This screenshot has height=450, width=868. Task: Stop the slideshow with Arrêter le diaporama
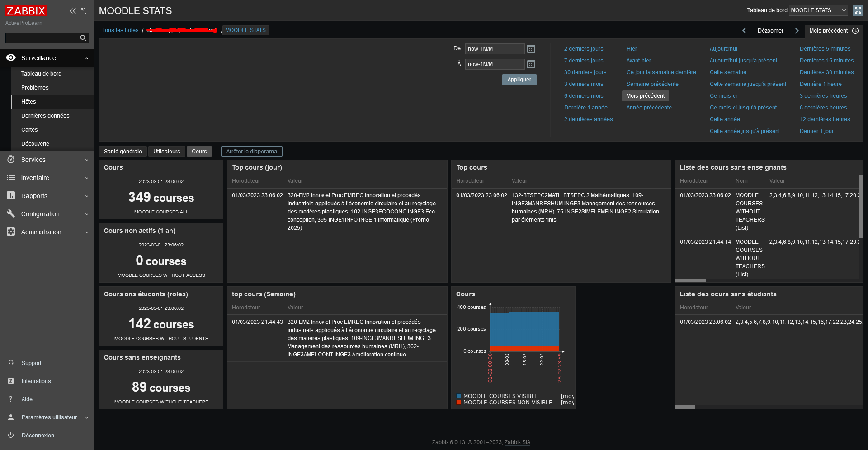(251, 152)
